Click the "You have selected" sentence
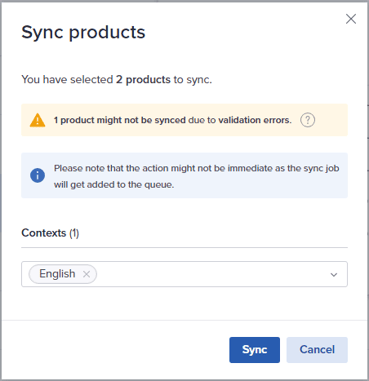 pos(117,80)
